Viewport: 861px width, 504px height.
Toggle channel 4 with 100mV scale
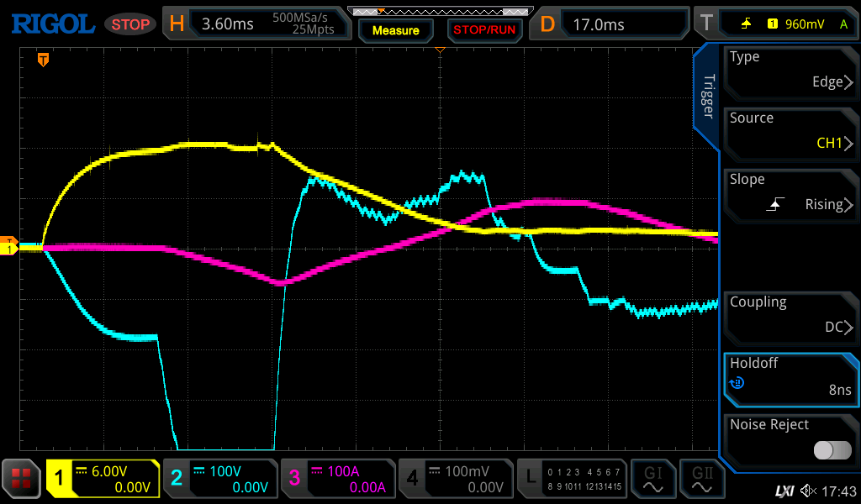[x=455, y=479]
